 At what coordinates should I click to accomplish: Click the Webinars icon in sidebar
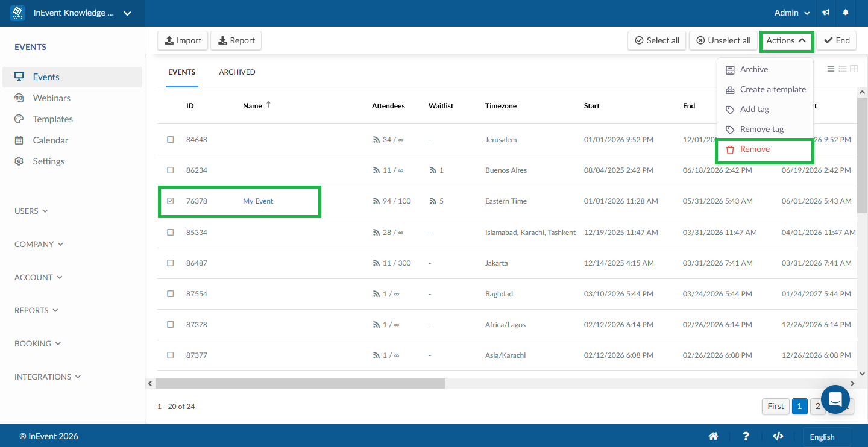(19, 98)
